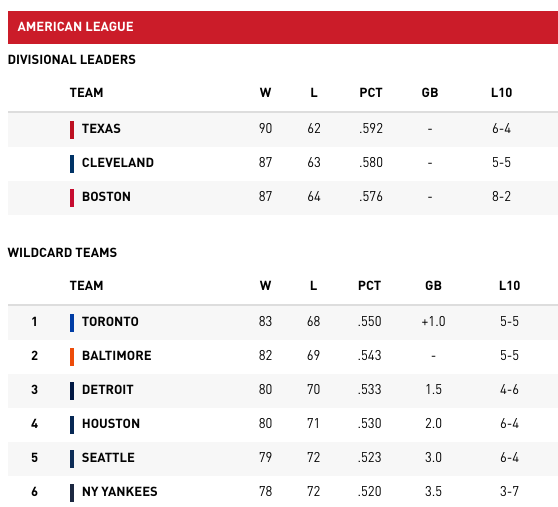558x507 pixels.
Task: Click the Wildcard Teams section heading
Action: coord(62,253)
